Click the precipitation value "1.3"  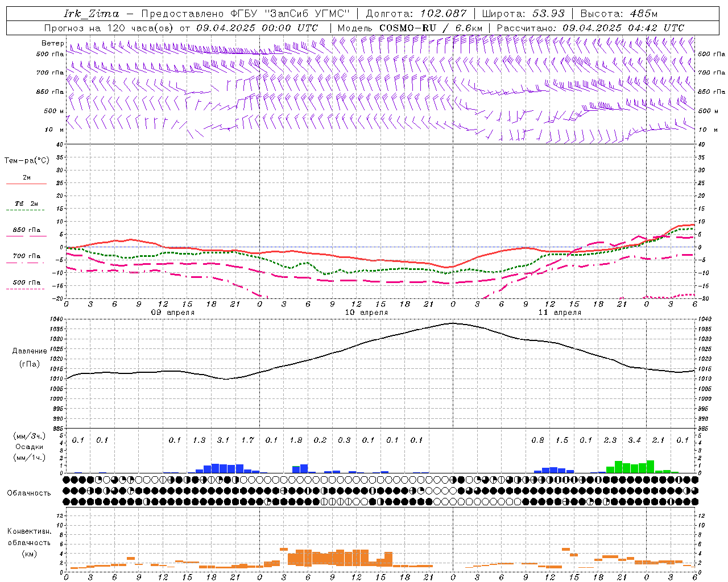click(199, 440)
